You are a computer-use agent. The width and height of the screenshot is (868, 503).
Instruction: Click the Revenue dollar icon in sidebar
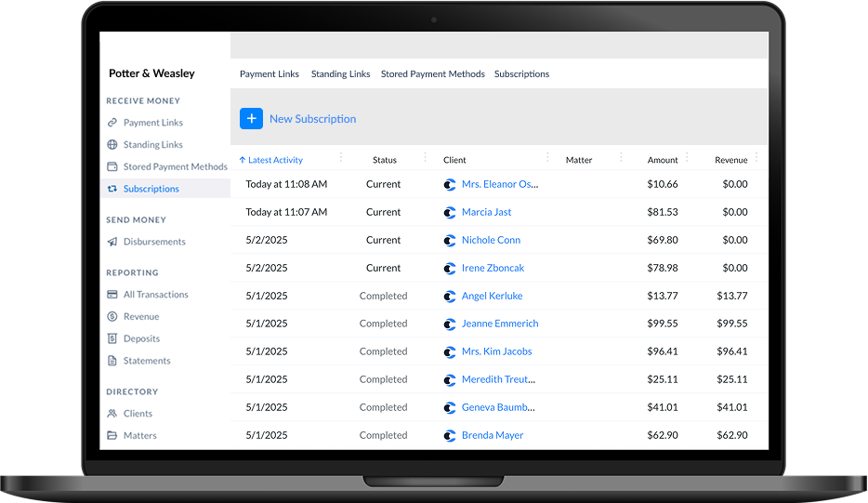point(112,317)
